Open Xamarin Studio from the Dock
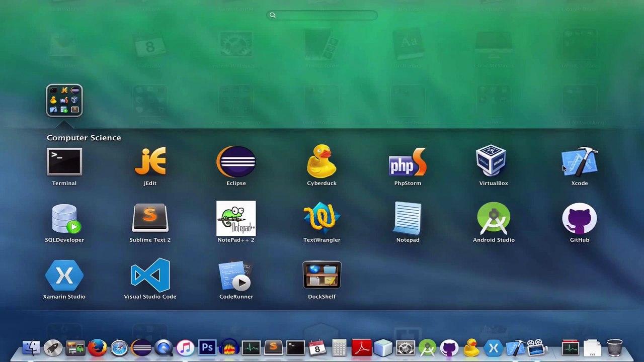Viewport: 644px width, 362px height. [493, 348]
